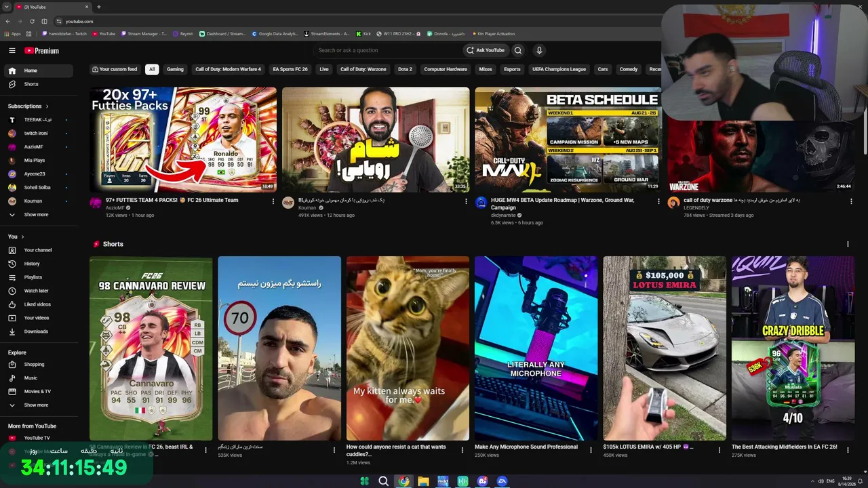
Task: Open Ask YouTube assistant
Action: (x=486, y=50)
